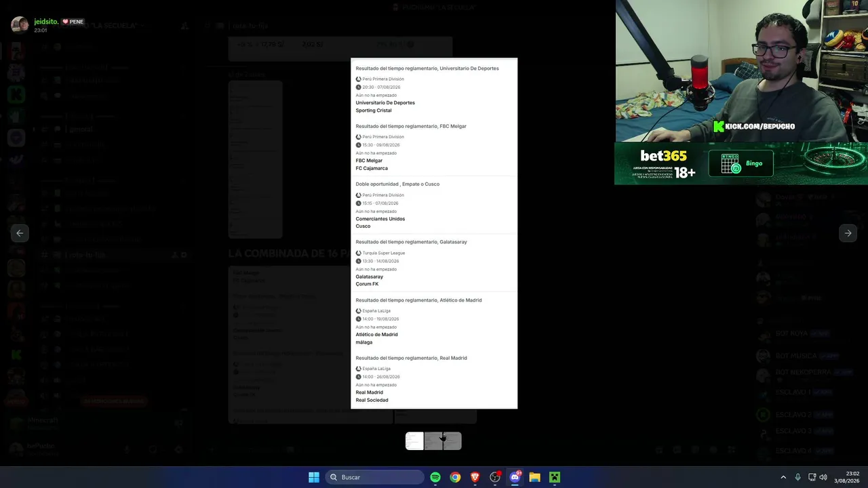Open jeidsito's avatar in the image viewer
This screenshot has width=868, height=488.
coord(20,25)
